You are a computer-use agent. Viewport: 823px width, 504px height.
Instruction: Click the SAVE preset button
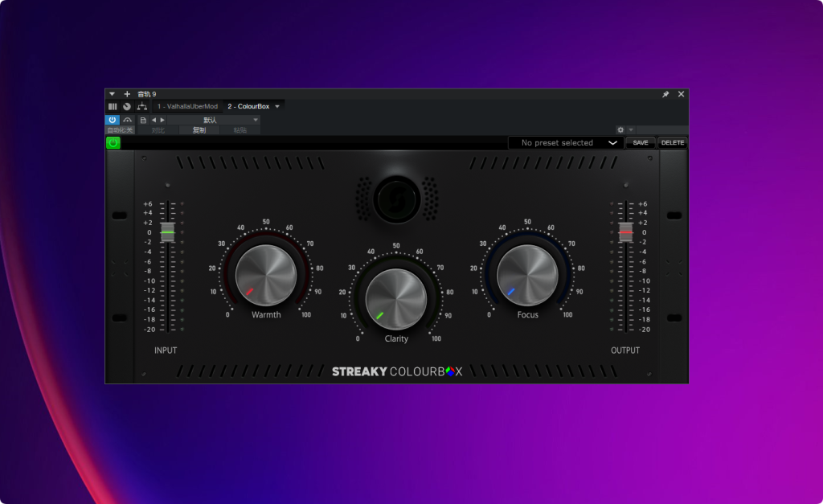point(641,143)
